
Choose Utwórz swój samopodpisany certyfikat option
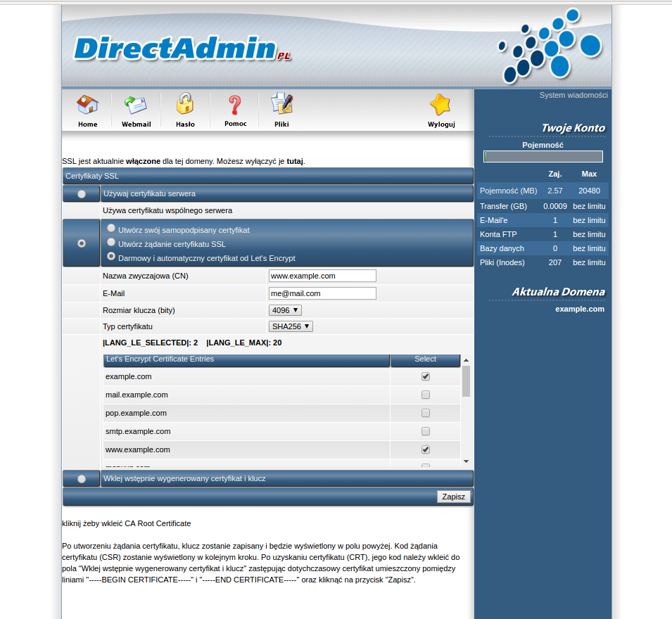tap(111, 229)
